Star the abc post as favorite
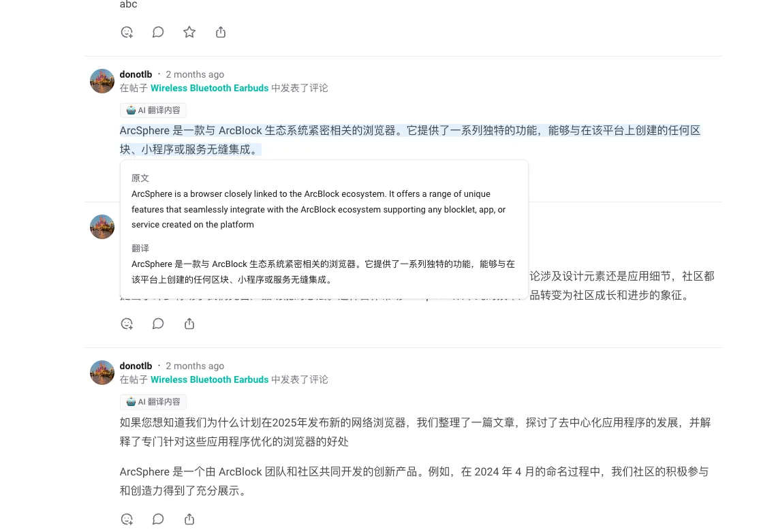 point(189,32)
